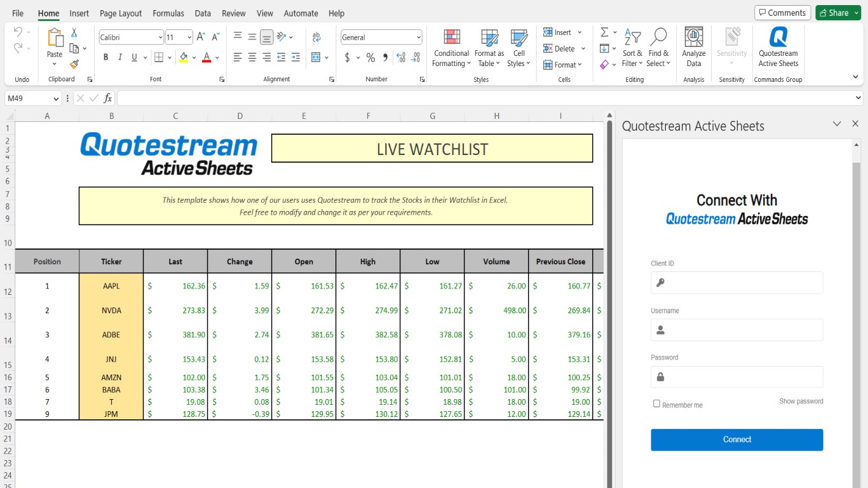
Task: Decrease indent of cell contents
Action: coord(281,57)
